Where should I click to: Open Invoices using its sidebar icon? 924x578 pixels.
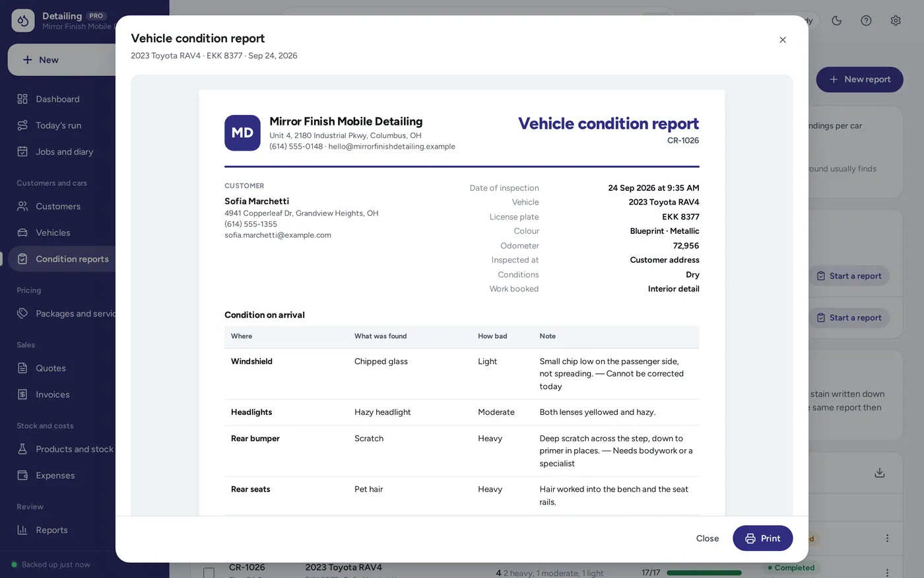click(x=22, y=395)
